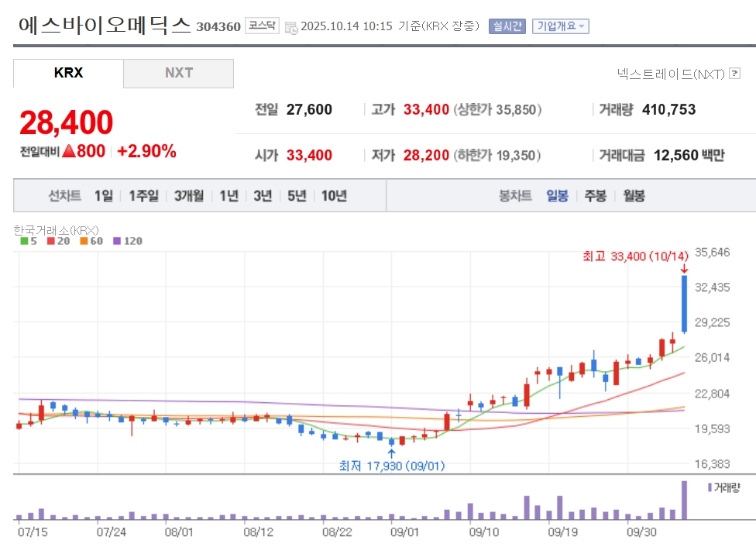Image resolution: width=756 pixels, height=554 pixels.
Task: Click the 거래량 volume legend marker
Action: point(710,487)
